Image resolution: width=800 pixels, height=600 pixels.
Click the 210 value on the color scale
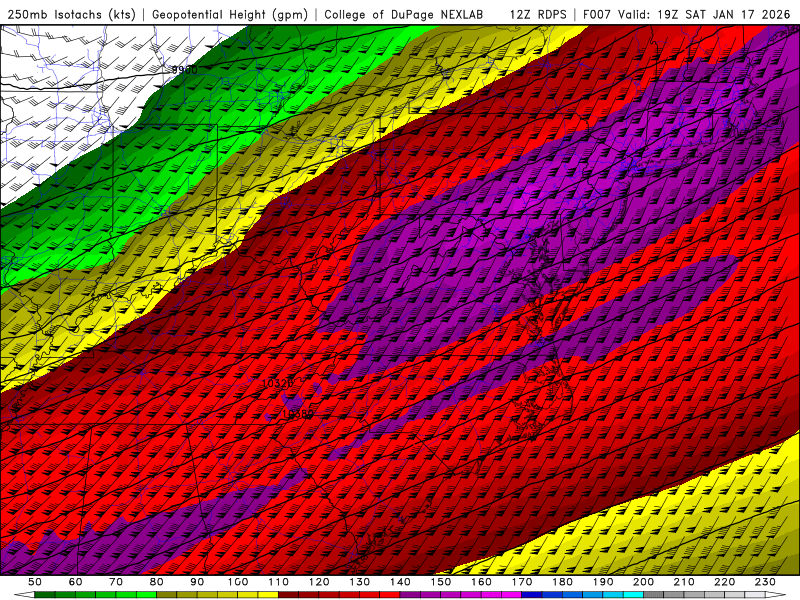pos(684,582)
